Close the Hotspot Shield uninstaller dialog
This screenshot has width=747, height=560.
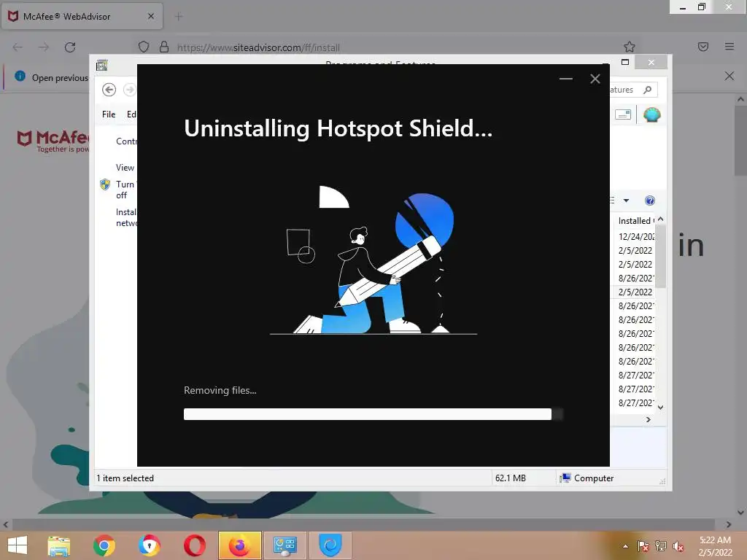point(595,79)
